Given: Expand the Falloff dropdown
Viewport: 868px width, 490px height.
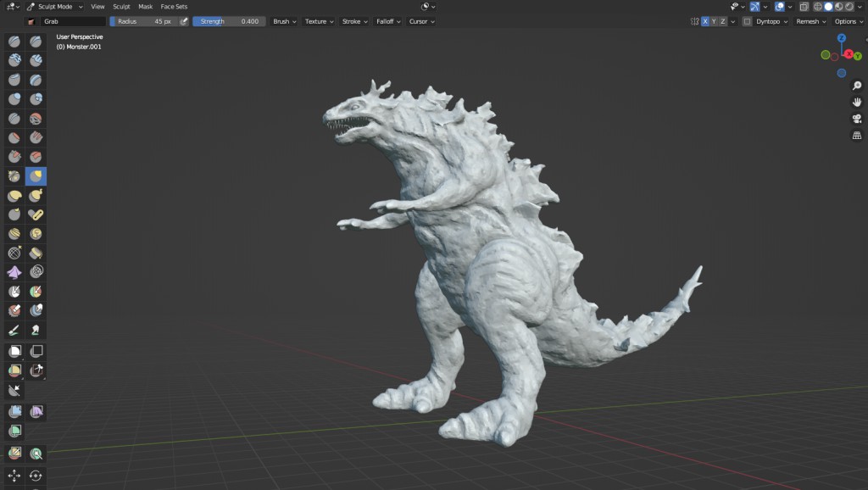Looking at the screenshot, I should 387,21.
